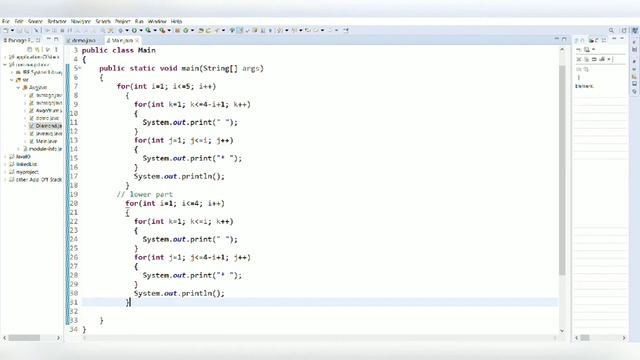Viewport: 640px width, 360px height.
Task: Click the '// lower part' comment line
Action: pos(145,194)
